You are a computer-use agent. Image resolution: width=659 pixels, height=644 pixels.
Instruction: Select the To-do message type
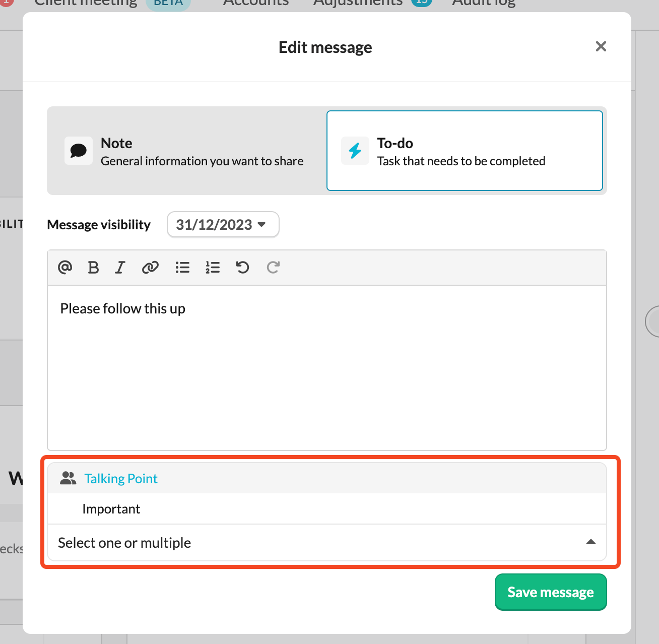(464, 151)
